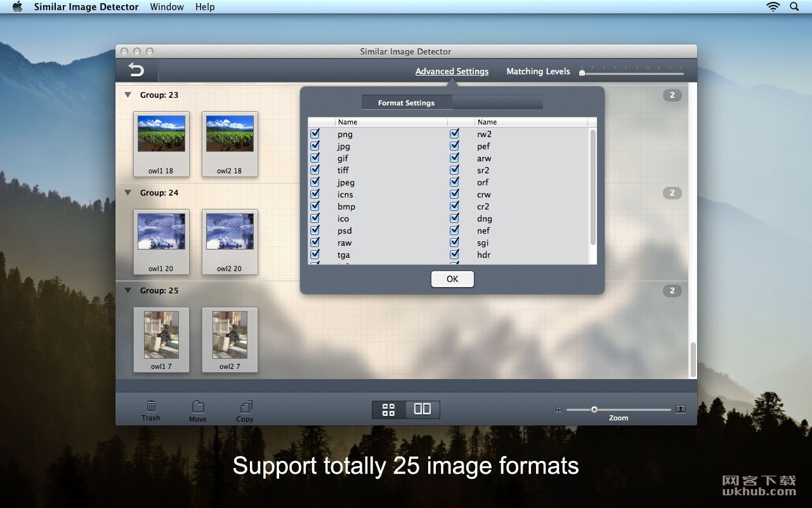Uncheck the jpg format checkbox
This screenshot has width=812, height=508.
tap(315, 146)
